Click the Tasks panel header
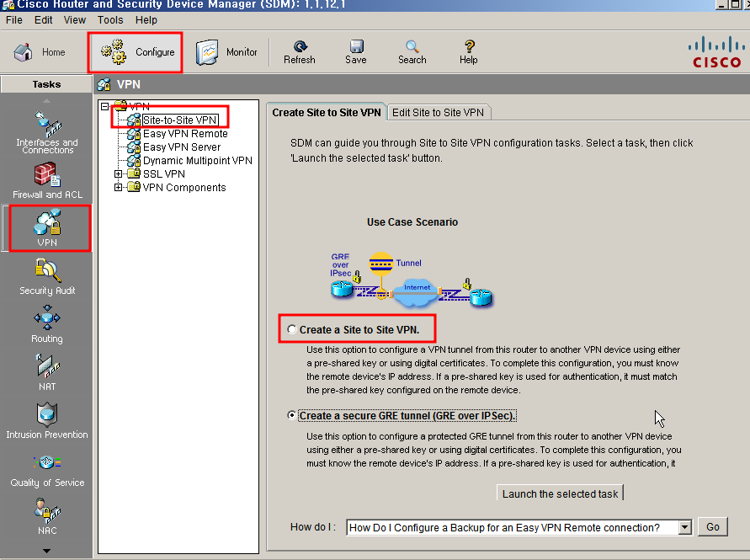Screen dimensions: 750x560 46,84
